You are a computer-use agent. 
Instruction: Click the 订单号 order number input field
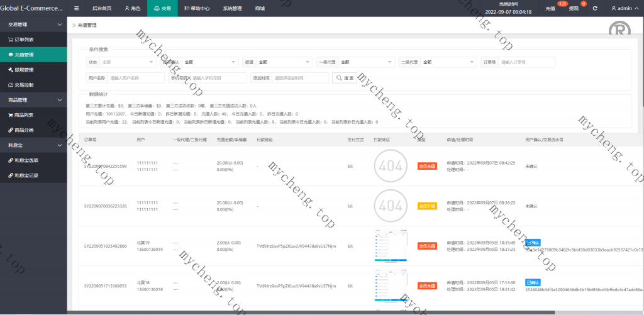pyautogui.click(x=527, y=62)
